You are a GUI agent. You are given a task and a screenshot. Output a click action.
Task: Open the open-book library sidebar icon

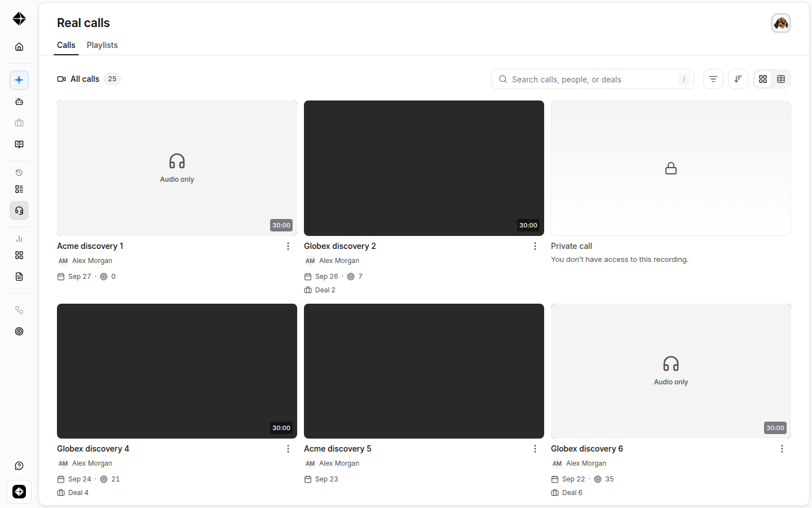tap(19, 144)
